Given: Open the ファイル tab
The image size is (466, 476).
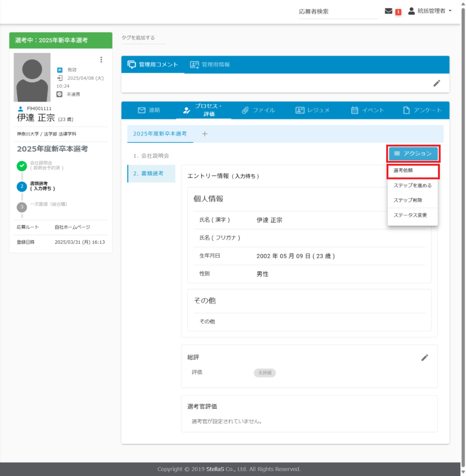Looking at the screenshot, I should [x=258, y=110].
